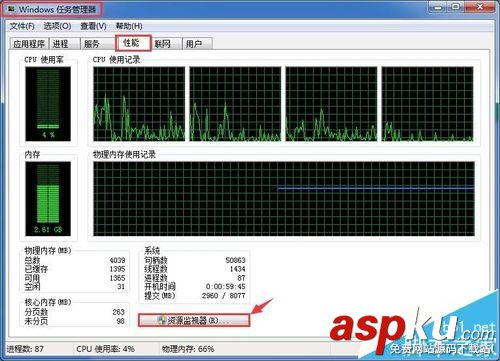Close the Task Manager window

(480, 7)
